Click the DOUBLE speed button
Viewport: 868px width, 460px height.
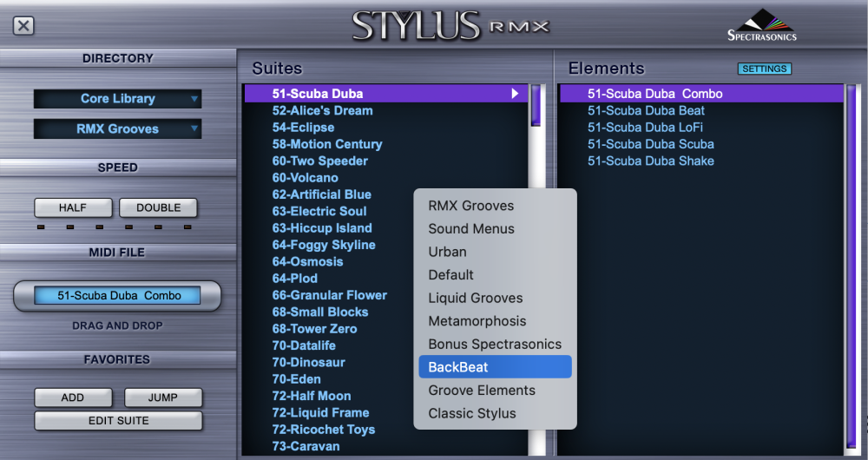pyautogui.click(x=158, y=207)
